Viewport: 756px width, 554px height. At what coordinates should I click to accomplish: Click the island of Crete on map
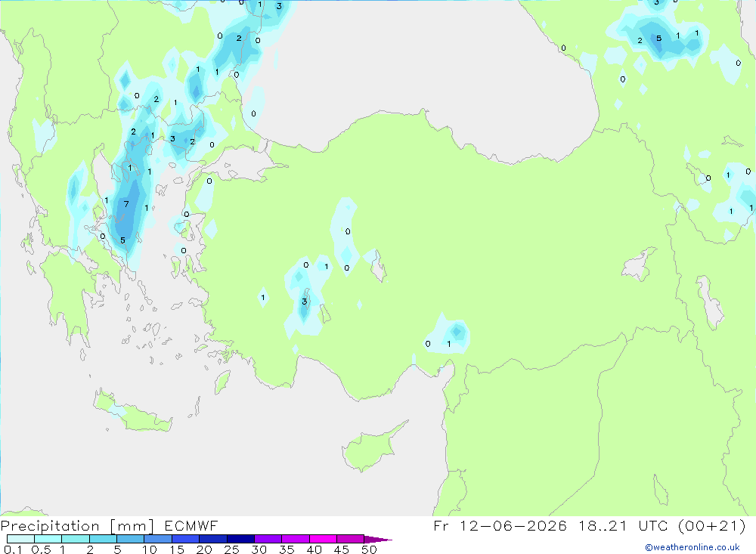[132, 412]
